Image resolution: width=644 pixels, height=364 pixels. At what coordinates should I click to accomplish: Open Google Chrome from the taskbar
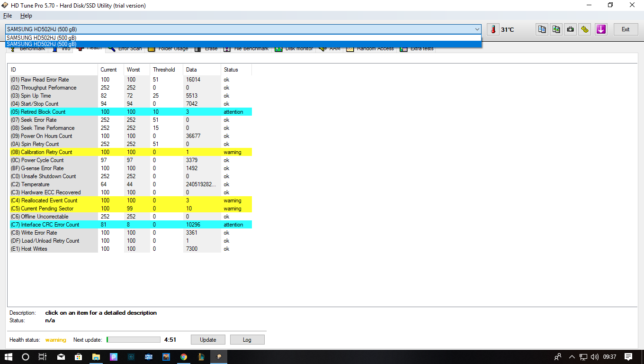pos(183,356)
